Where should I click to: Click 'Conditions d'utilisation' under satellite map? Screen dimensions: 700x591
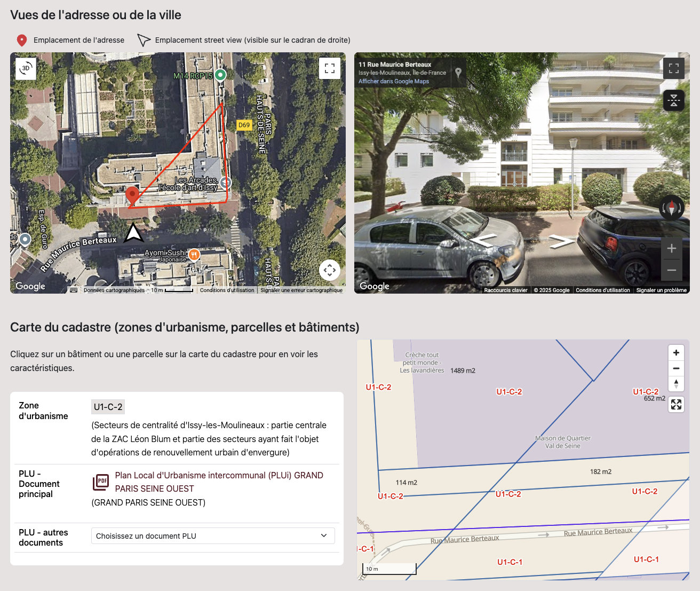(227, 290)
